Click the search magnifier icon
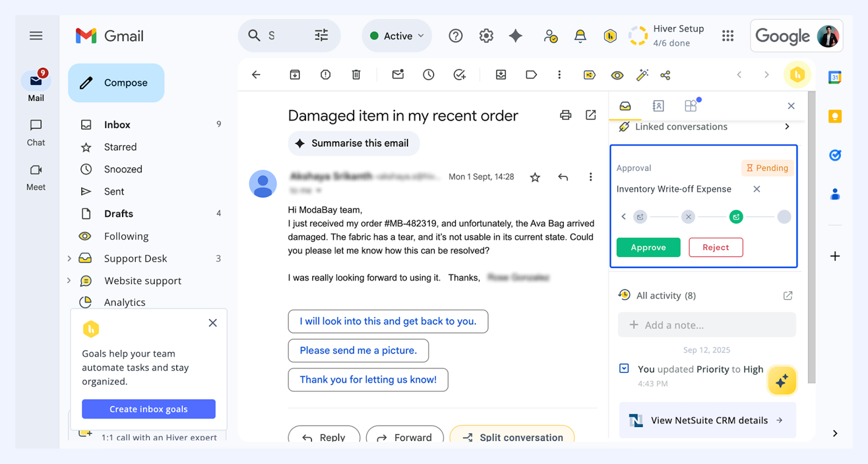This screenshot has width=868, height=464. (x=254, y=36)
